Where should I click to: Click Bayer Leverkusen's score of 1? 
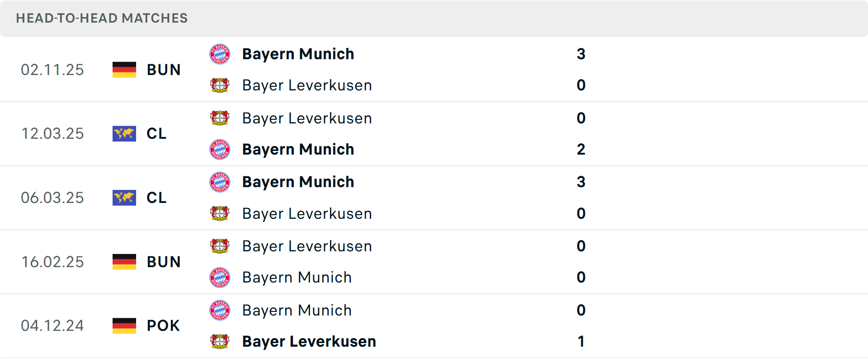[x=581, y=342]
